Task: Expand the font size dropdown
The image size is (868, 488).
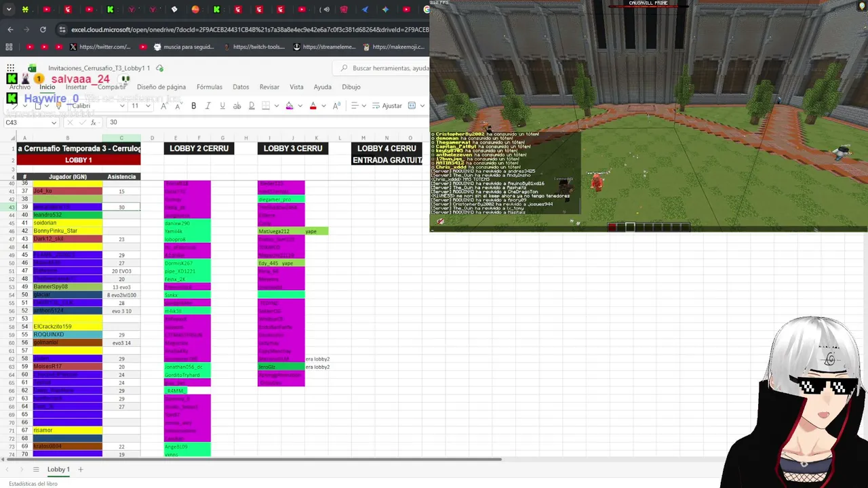Action: coord(147,106)
